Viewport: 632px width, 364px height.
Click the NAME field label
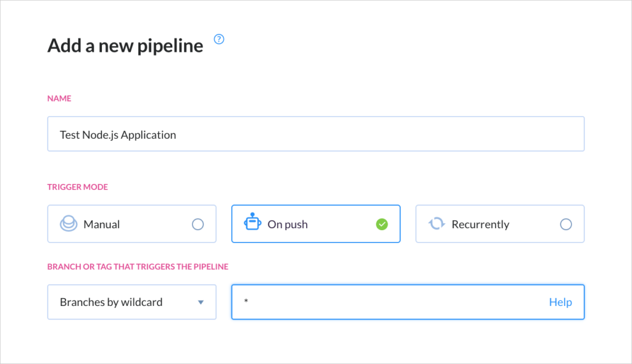click(59, 98)
